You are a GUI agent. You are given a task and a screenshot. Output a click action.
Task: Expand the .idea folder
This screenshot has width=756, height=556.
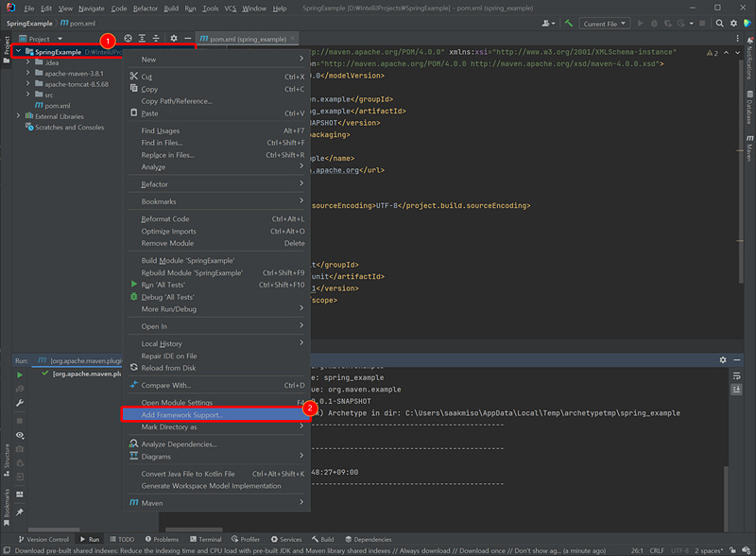pos(28,61)
